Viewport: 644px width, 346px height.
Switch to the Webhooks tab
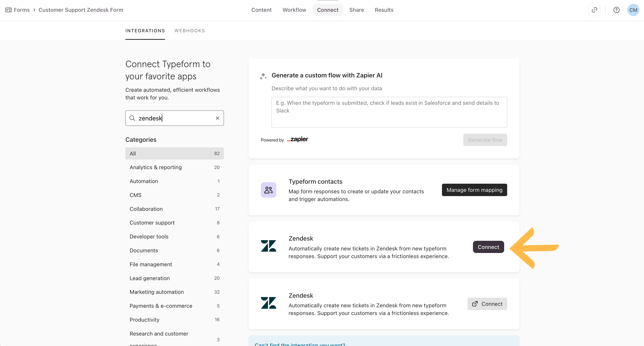point(189,31)
